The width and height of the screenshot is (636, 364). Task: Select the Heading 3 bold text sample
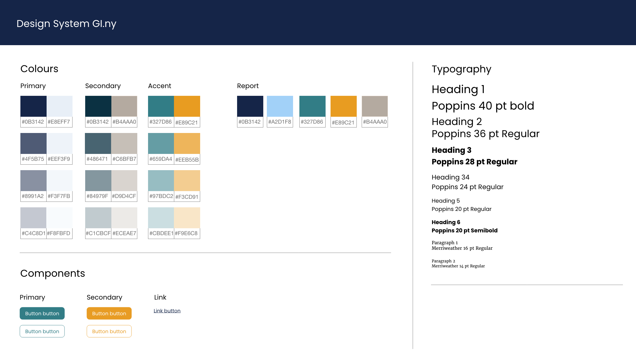point(451,150)
